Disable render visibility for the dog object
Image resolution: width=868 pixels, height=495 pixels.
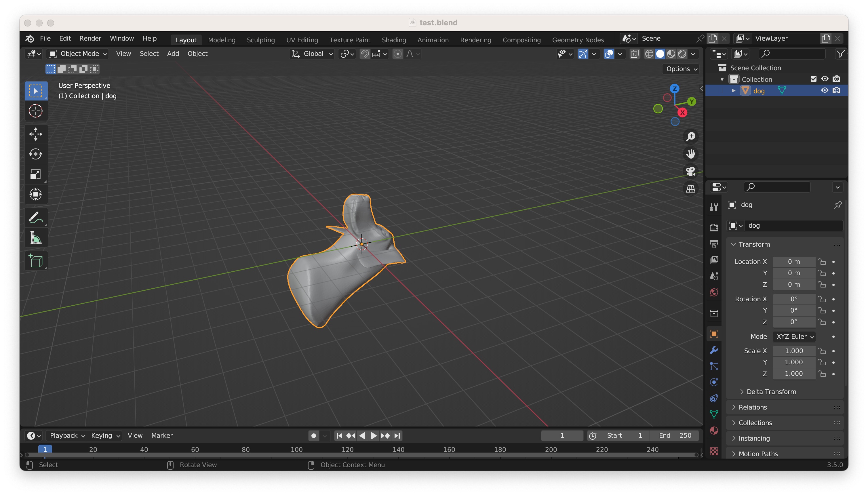tap(837, 90)
